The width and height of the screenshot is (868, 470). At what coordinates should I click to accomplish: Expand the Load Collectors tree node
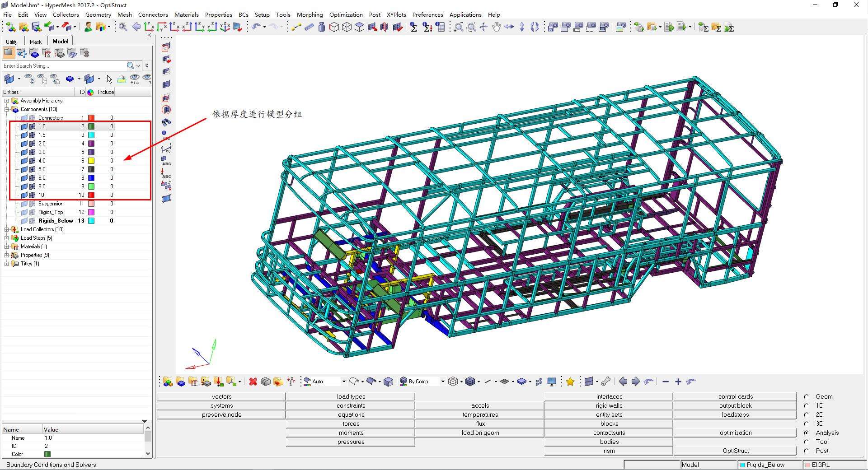(7, 229)
